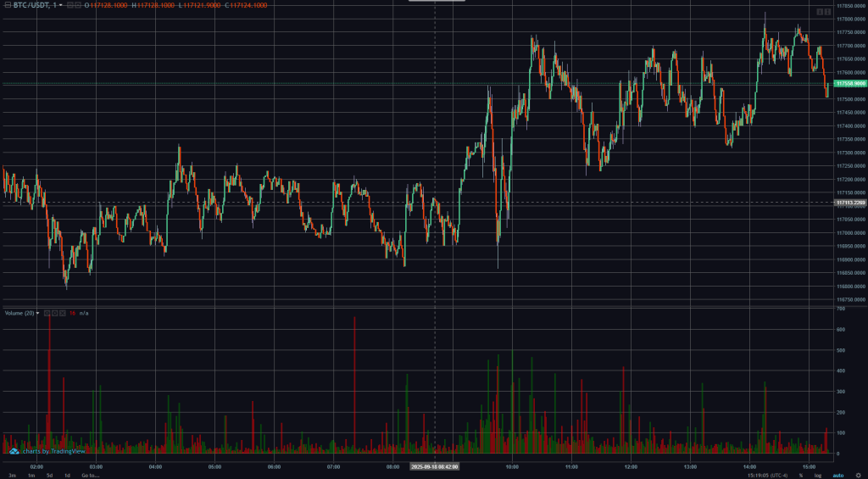Click the Go to... button
The image size is (868, 479).
[x=90, y=476]
